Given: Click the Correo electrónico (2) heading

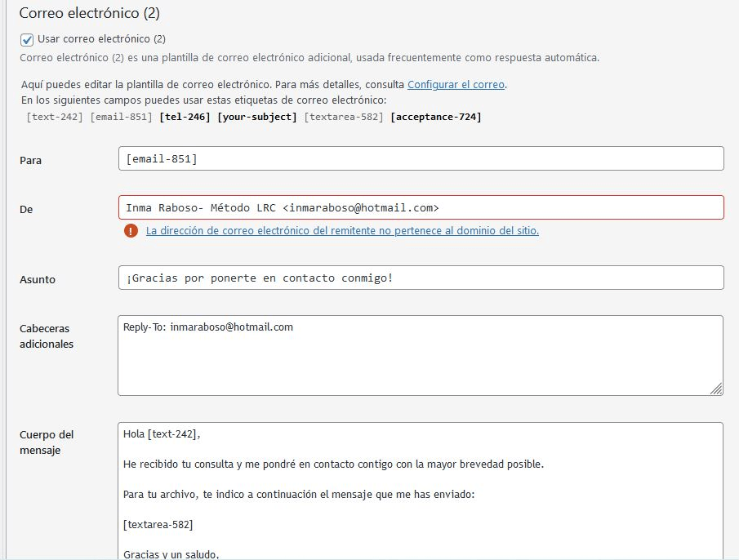Looking at the screenshot, I should point(90,13).
